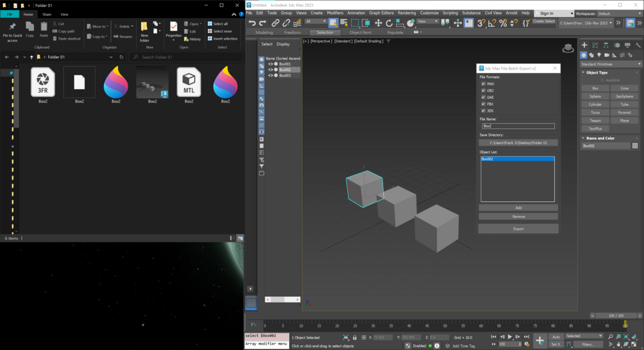Open the Move to dropdown in Explorer
This screenshot has height=350, width=644.
98,26
